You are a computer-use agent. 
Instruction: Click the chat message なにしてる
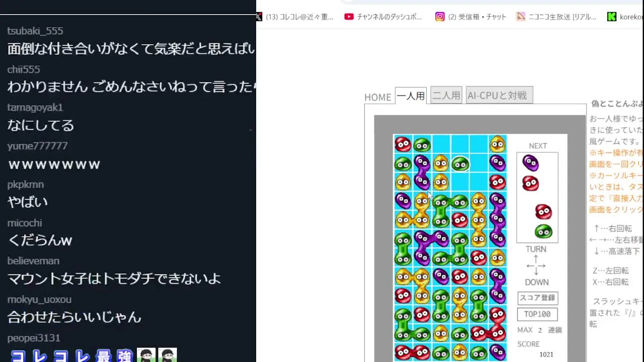tap(41, 125)
